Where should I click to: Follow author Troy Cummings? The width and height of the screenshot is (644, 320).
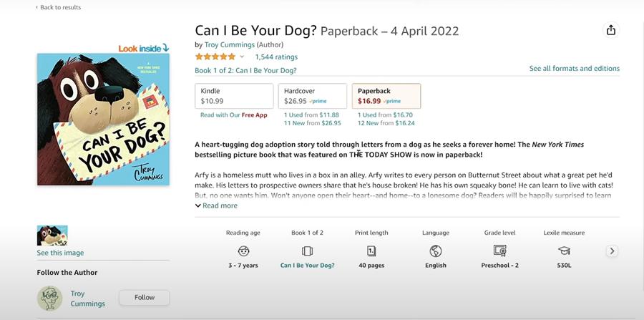(x=144, y=298)
